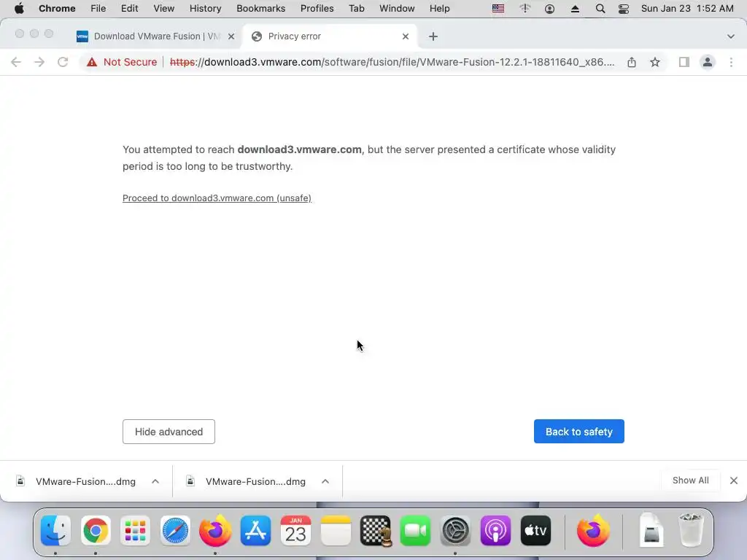The width and height of the screenshot is (747, 560).
Task: Open the Chrome side panel icon
Action: (x=684, y=62)
